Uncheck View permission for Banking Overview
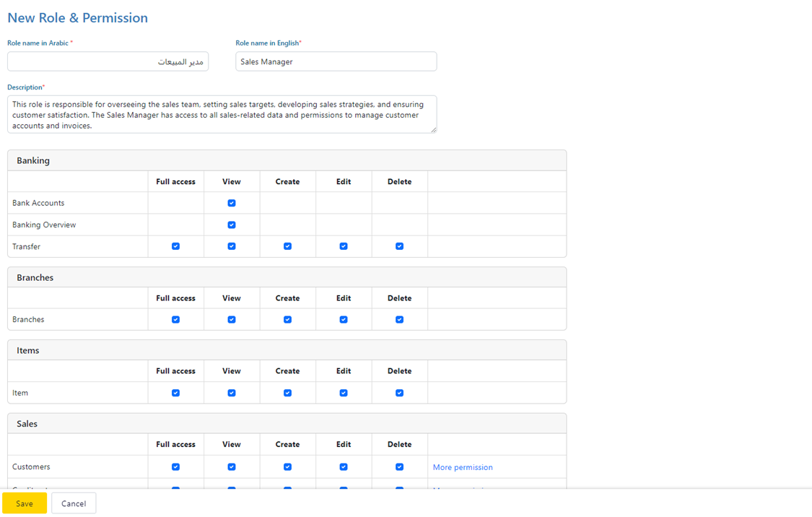 coord(232,225)
